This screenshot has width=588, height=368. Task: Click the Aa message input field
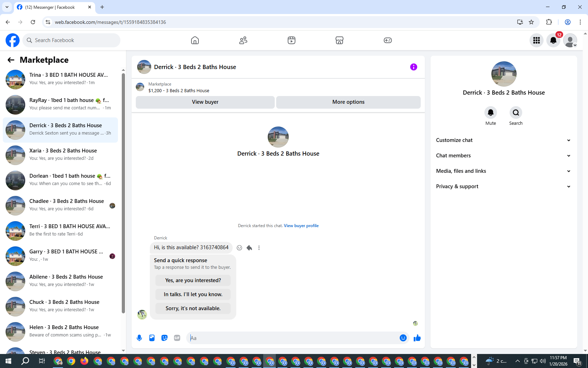coord(293,338)
